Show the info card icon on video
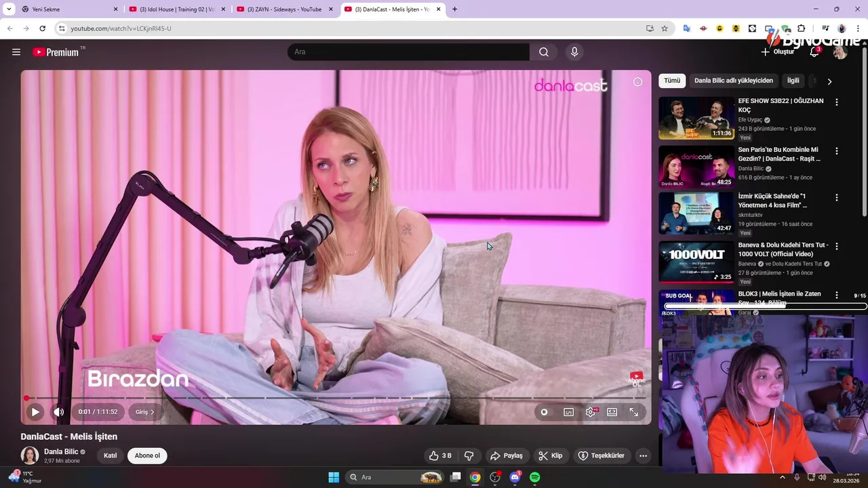The height and width of the screenshot is (488, 868). (637, 82)
